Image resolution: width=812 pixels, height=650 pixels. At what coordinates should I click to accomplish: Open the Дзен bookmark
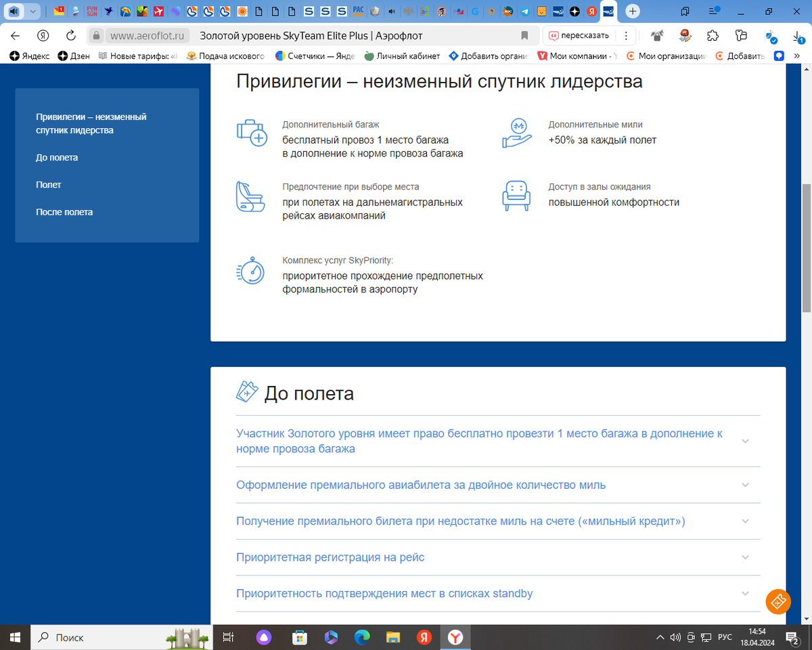pos(74,56)
